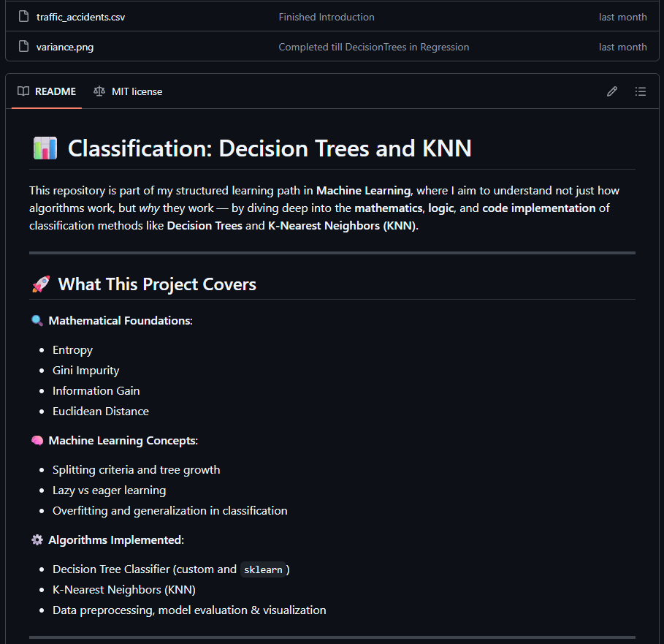Click the magnifying glass emoji by Mathematical Foundations

[37, 321]
